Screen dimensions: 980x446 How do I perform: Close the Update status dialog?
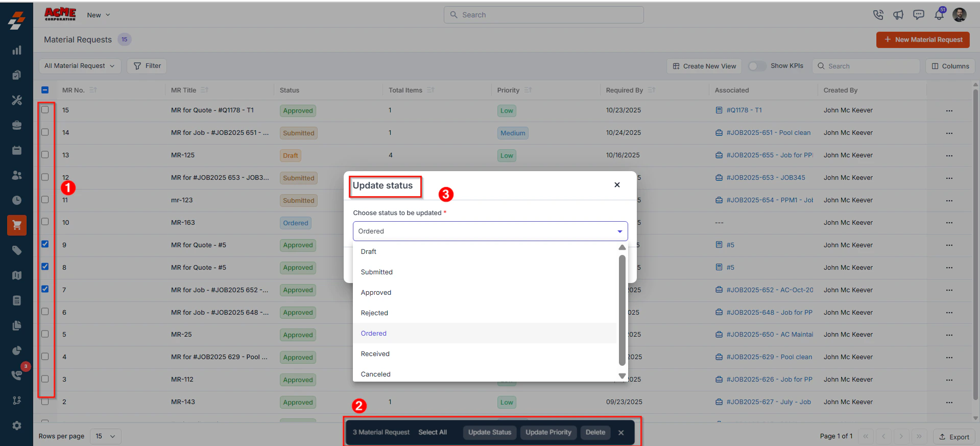tap(617, 185)
